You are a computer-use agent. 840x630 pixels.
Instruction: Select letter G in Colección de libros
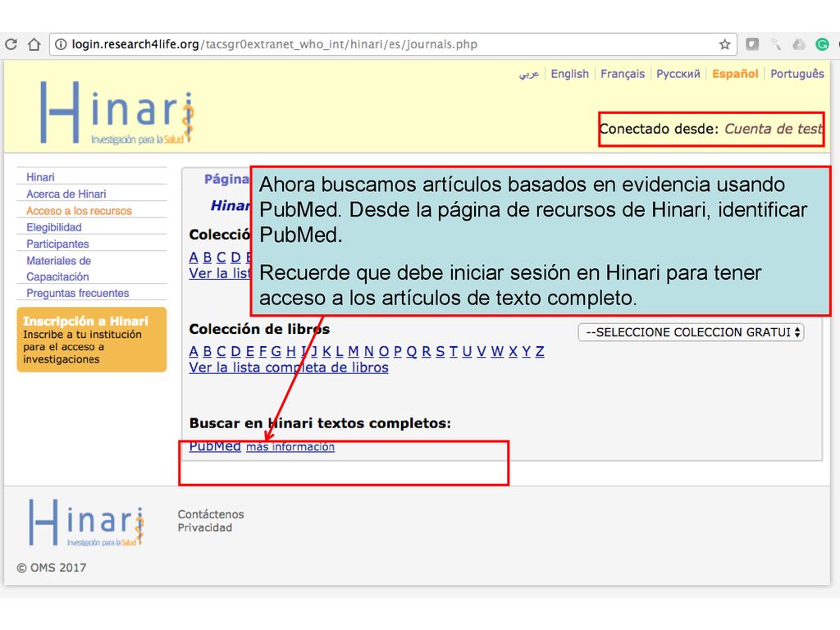coord(276,351)
